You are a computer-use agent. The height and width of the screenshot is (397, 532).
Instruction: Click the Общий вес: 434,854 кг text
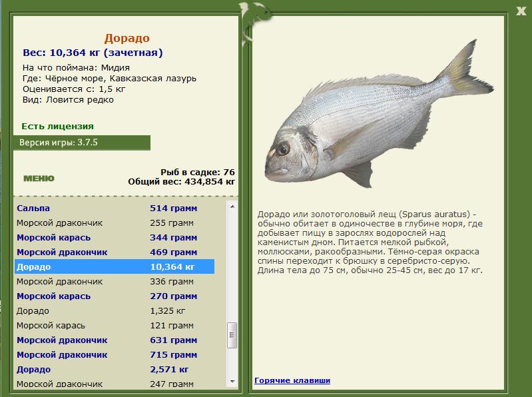coord(182,182)
